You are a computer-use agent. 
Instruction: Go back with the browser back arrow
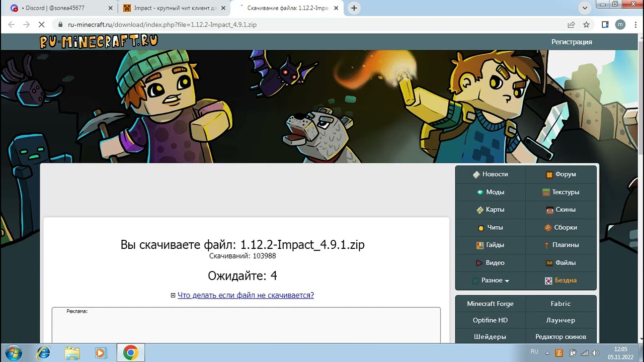(x=11, y=24)
